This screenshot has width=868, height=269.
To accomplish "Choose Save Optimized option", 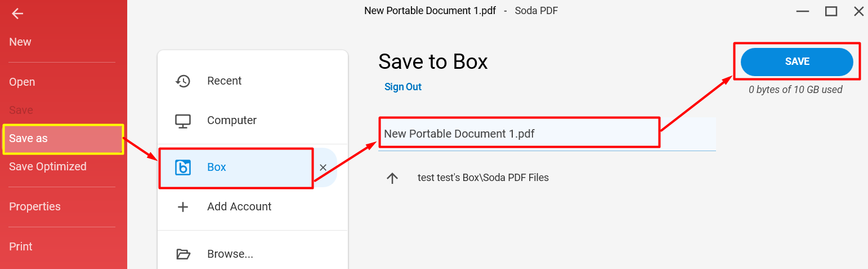I will pos(48,167).
